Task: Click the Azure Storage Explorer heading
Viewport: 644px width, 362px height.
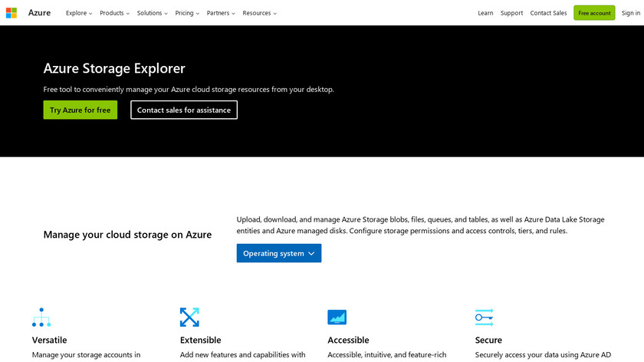Action: coord(114,68)
